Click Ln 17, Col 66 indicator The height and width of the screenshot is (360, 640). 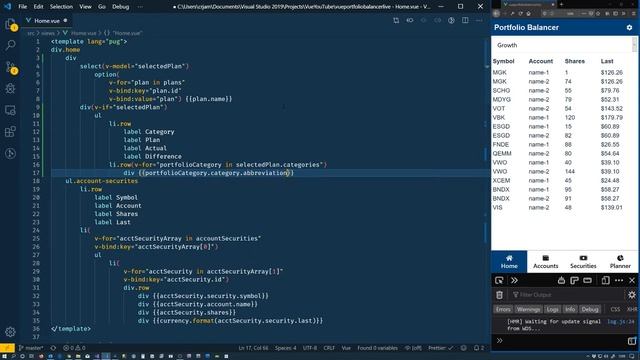point(253,348)
